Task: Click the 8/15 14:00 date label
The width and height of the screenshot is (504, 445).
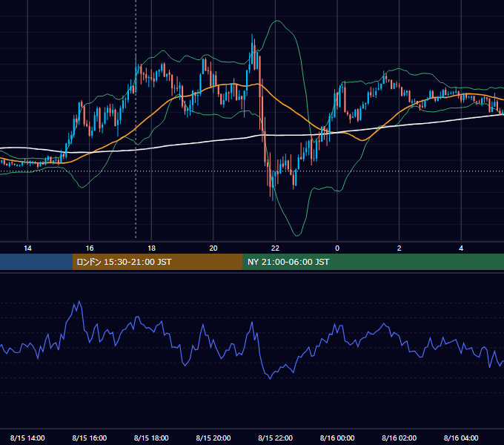Action: pyautogui.click(x=27, y=438)
